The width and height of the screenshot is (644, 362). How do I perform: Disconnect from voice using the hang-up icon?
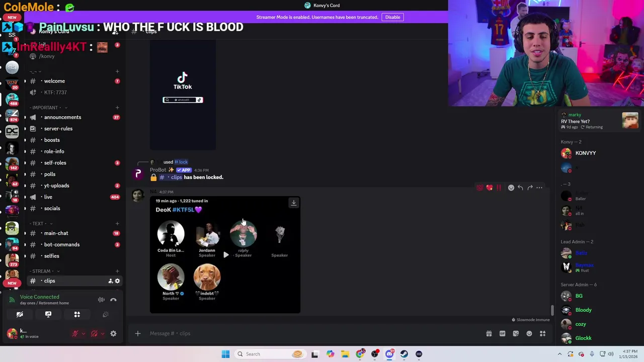tap(113, 300)
